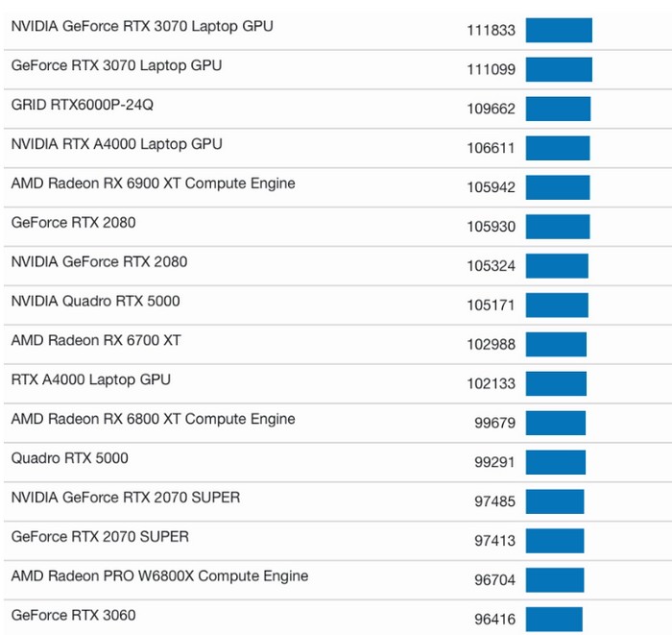Click the score value 109662
The image size is (672, 635).
(491, 109)
